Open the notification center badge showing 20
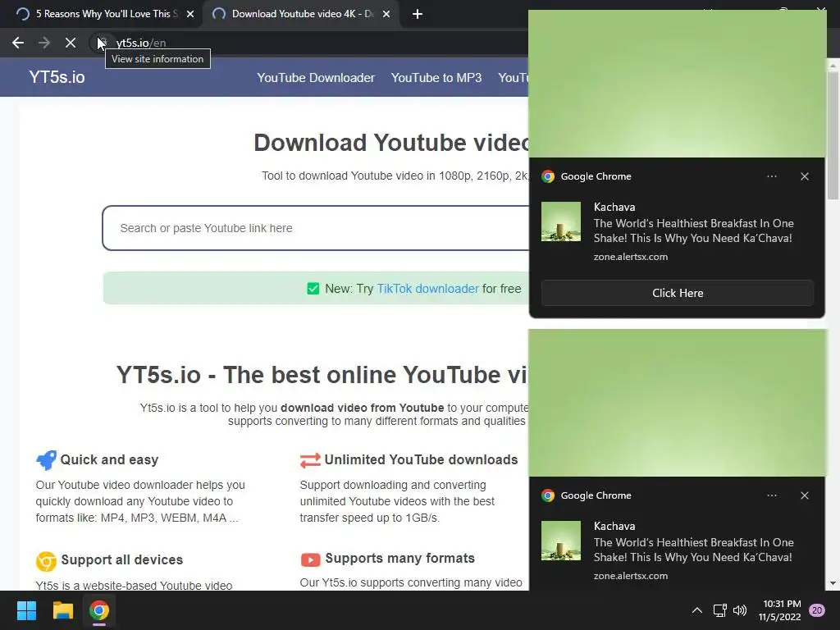This screenshot has height=630, width=840. [817, 610]
